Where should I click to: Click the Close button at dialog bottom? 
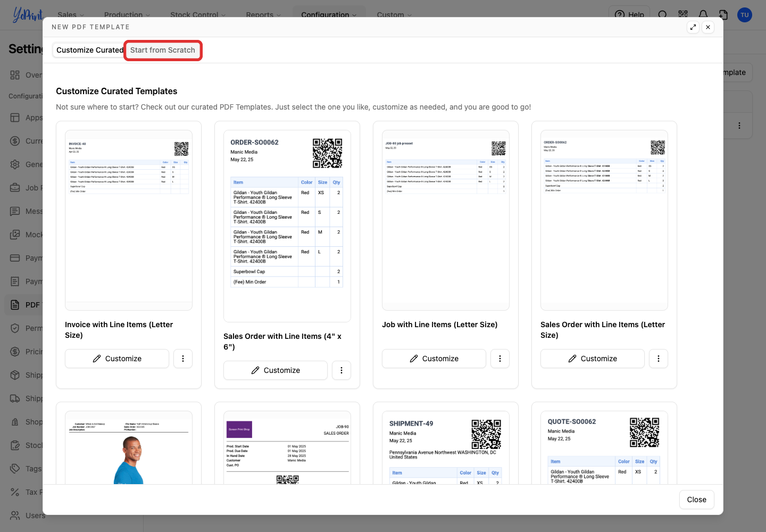pos(697,500)
